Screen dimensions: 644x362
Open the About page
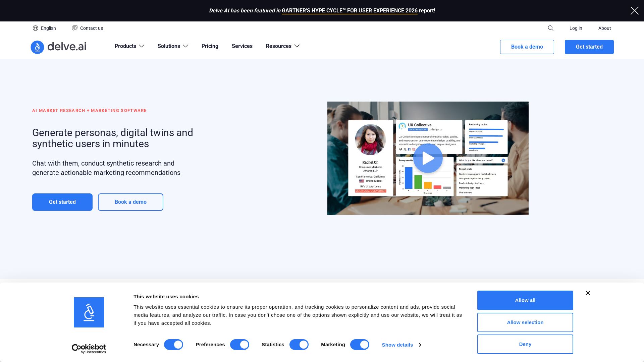pos(604,28)
